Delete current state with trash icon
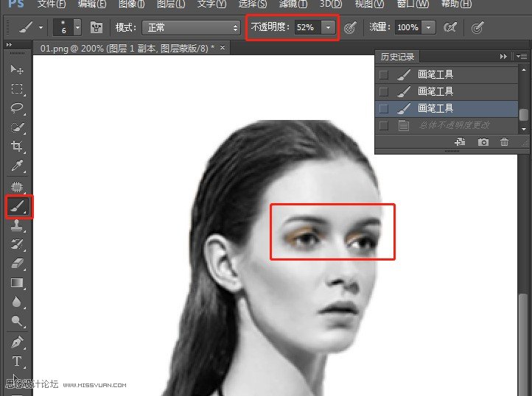This screenshot has height=396, width=532. click(504, 142)
